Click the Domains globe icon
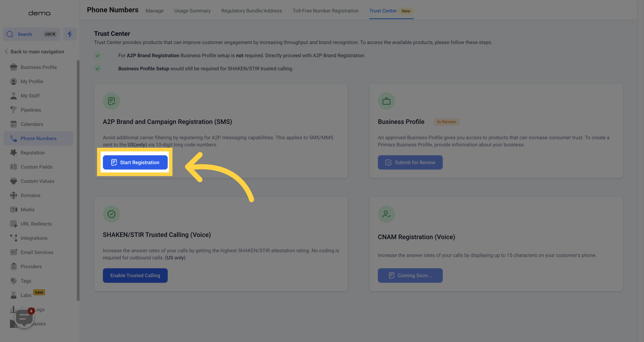 (14, 195)
